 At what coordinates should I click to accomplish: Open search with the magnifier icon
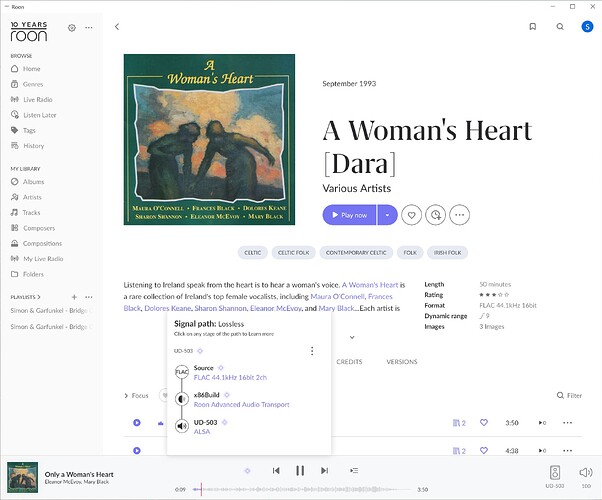coord(560,26)
